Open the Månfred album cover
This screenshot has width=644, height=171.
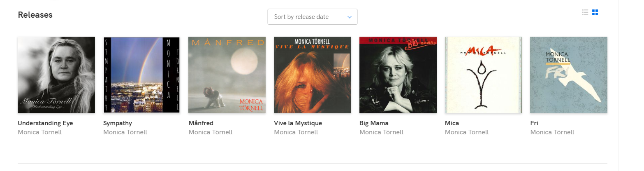click(x=227, y=75)
